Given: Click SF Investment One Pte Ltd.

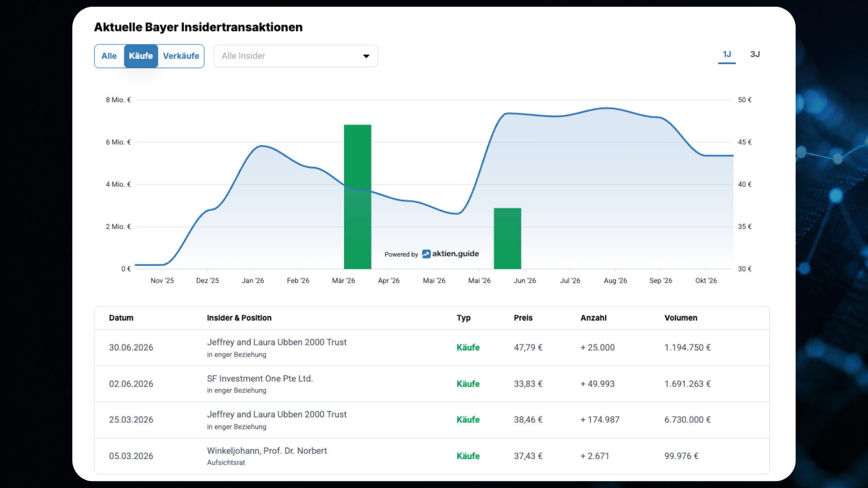Looking at the screenshot, I should (x=260, y=378).
